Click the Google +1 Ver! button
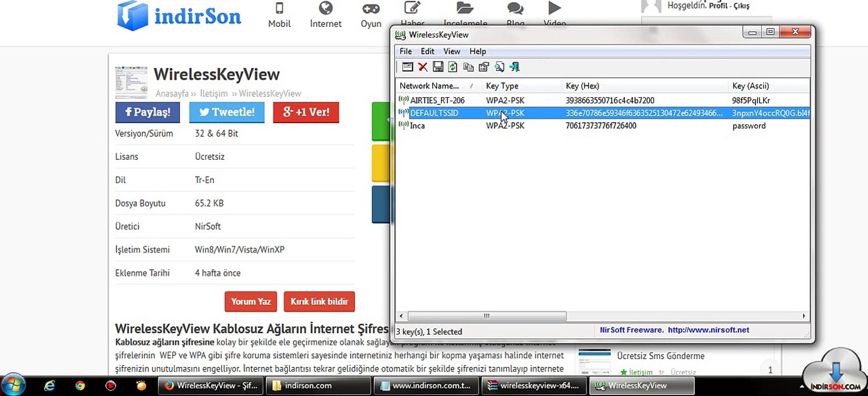868x396 pixels. click(306, 112)
